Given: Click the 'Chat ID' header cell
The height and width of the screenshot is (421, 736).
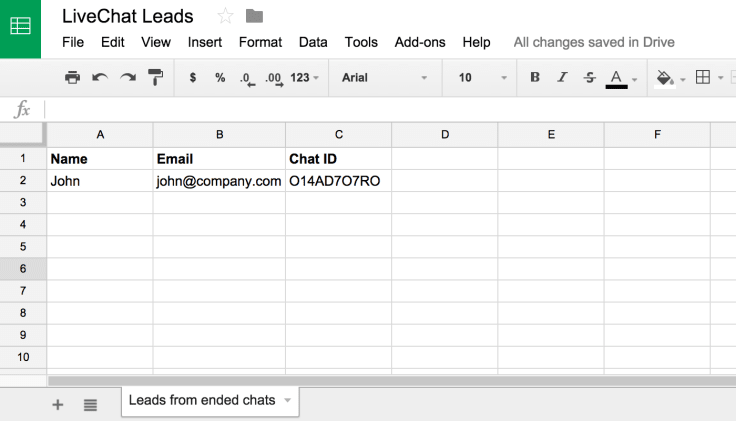Looking at the screenshot, I should [x=338, y=159].
